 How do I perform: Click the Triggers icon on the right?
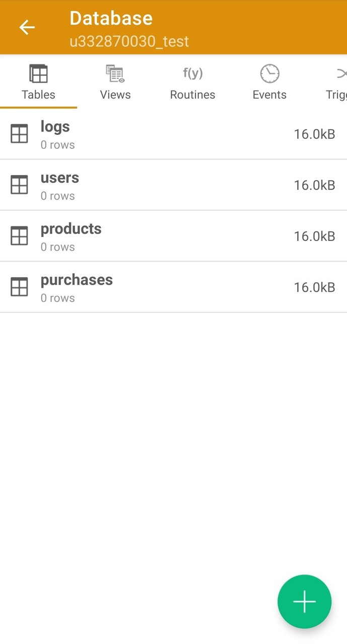click(340, 73)
